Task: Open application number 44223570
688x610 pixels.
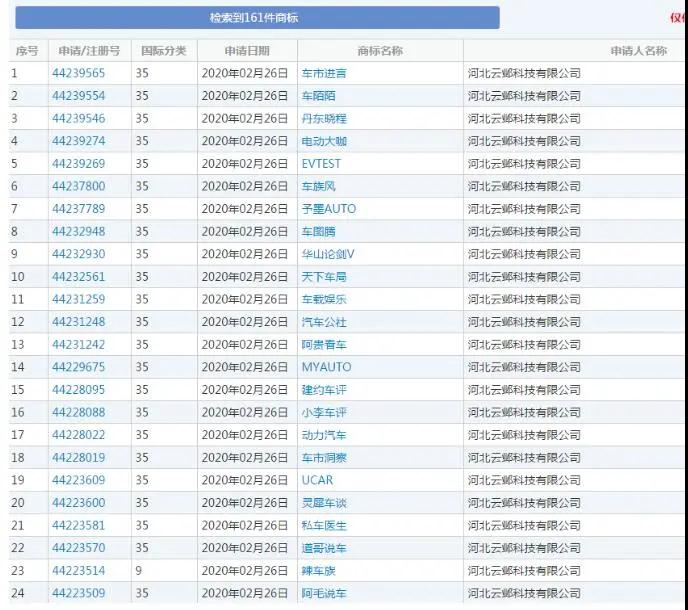Action: (x=79, y=548)
